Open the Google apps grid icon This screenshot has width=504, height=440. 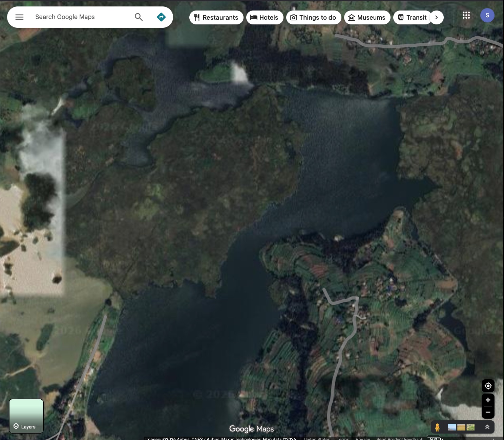tap(466, 15)
